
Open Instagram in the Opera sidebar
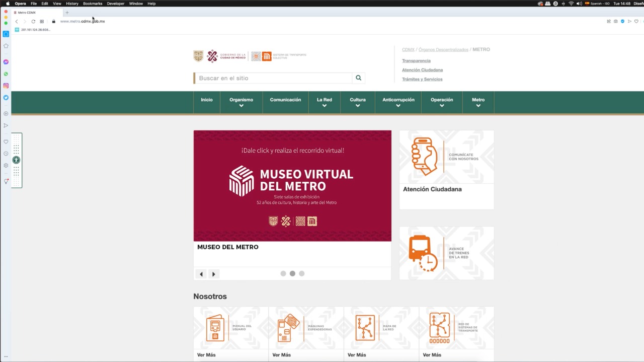click(x=6, y=86)
